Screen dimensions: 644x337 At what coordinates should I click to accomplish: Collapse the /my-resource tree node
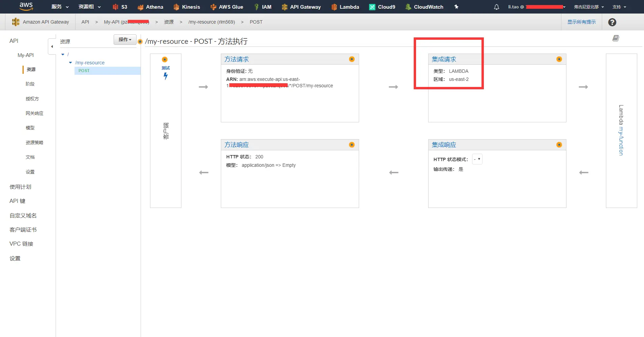click(70, 63)
